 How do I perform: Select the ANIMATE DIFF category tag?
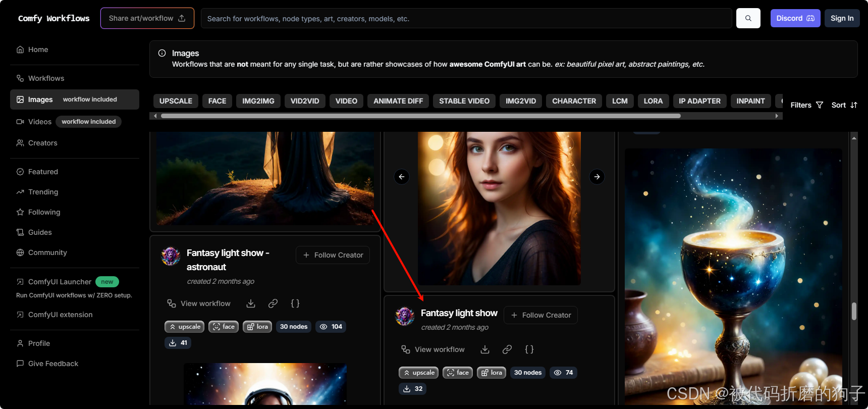(x=398, y=101)
